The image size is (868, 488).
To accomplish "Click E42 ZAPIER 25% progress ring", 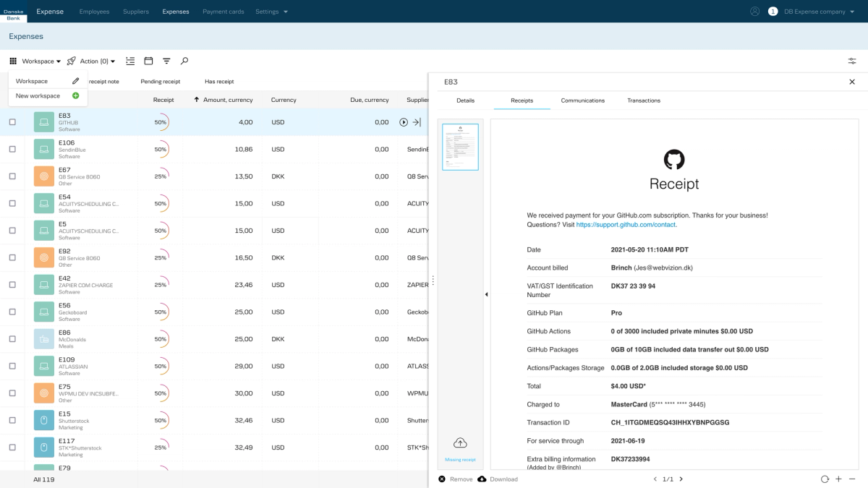I will (x=161, y=285).
